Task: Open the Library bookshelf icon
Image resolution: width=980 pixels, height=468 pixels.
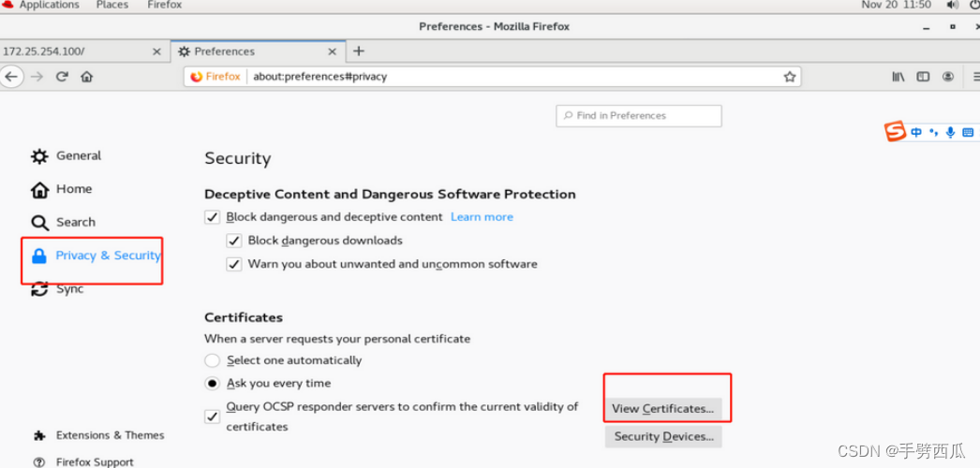Action: 898,77
